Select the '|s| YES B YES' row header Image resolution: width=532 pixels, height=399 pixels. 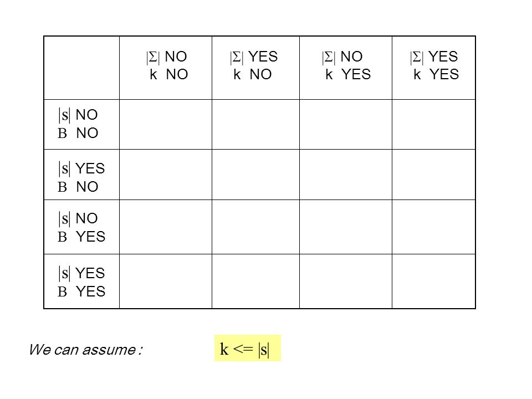[82, 282]
